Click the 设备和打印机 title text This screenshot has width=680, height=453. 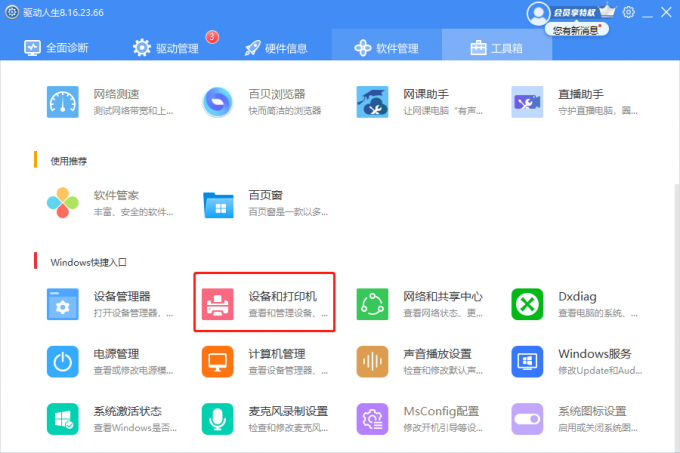(x=282, y=297)
